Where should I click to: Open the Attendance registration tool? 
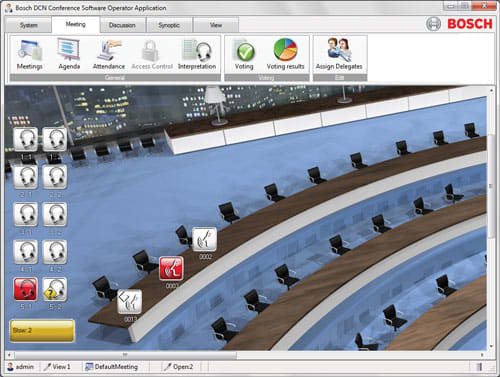click(109, 55)
